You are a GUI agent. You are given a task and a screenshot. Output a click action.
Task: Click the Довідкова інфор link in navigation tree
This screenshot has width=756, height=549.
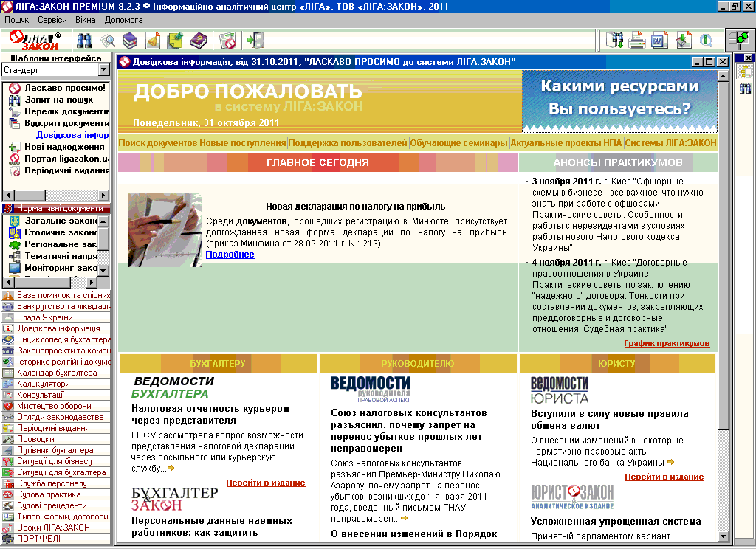pyautogui.click(x=72, y=135)
